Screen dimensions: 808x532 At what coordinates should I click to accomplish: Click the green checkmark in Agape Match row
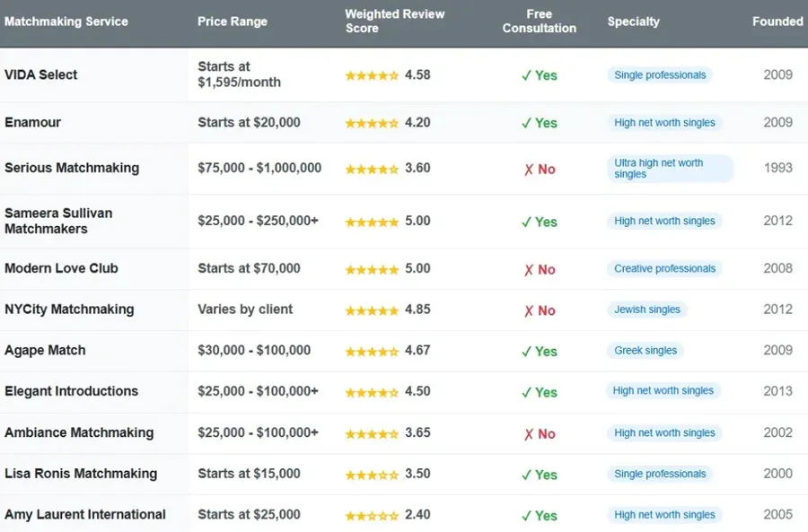[x=527, y=352]
